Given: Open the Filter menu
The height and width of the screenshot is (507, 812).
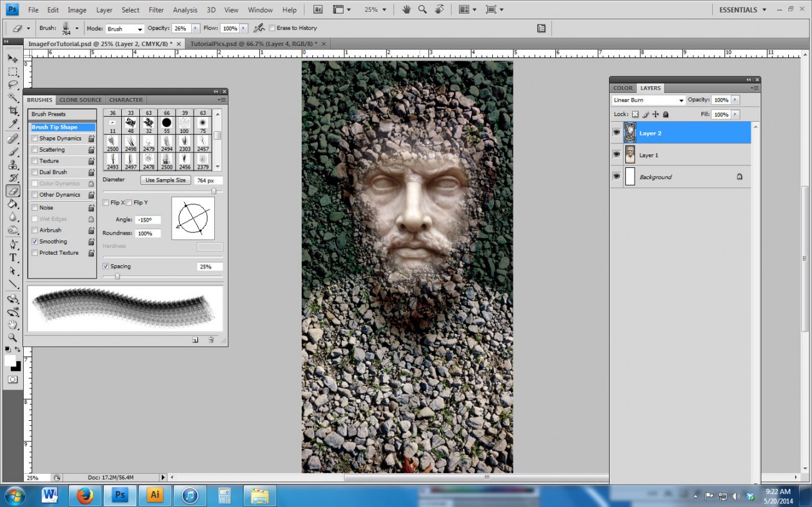Looking at the screenshot, I should pos(156,9).
